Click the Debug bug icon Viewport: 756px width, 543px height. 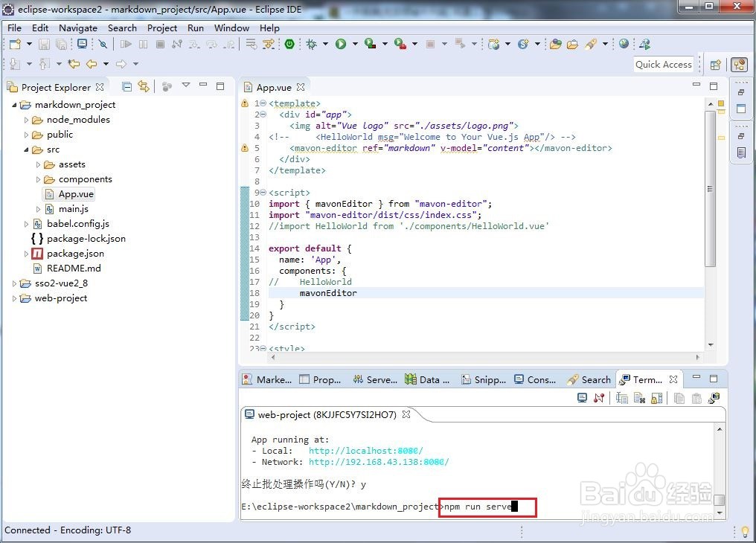tap(312, 45)
